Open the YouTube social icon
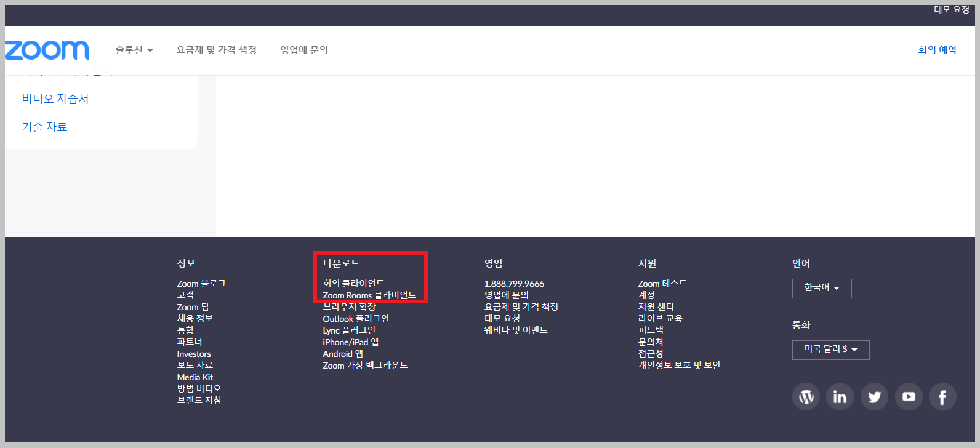 coord(909,397)
